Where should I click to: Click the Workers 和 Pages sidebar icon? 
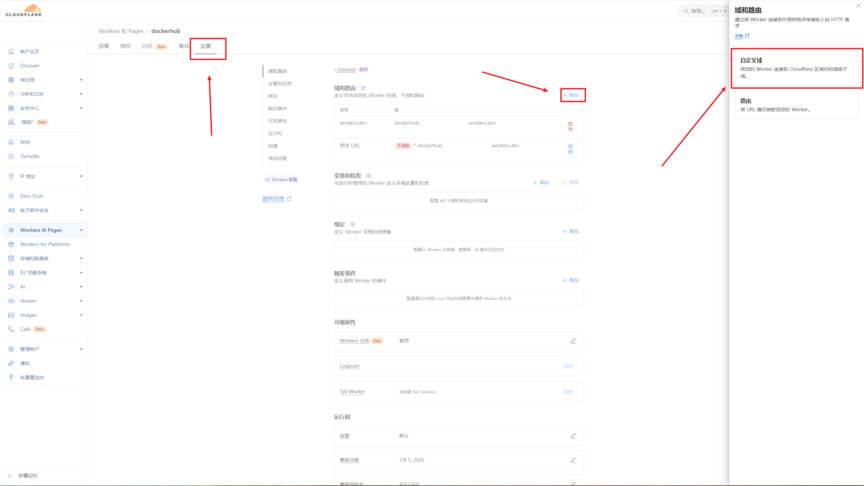11,230
